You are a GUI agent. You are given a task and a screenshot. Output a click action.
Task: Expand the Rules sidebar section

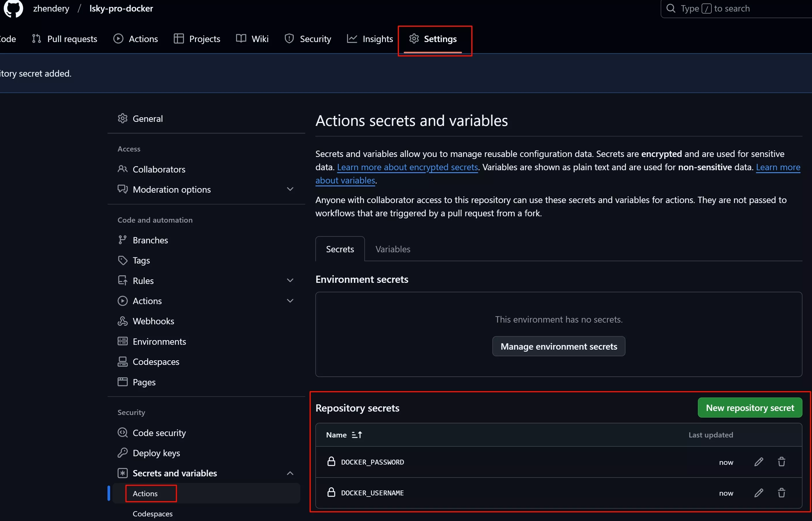coord(291,280)
